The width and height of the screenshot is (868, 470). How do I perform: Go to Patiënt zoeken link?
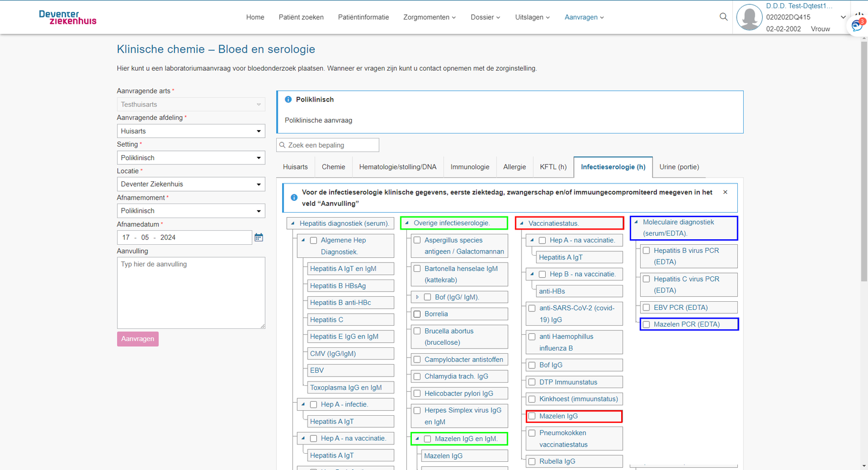point(301,17)
